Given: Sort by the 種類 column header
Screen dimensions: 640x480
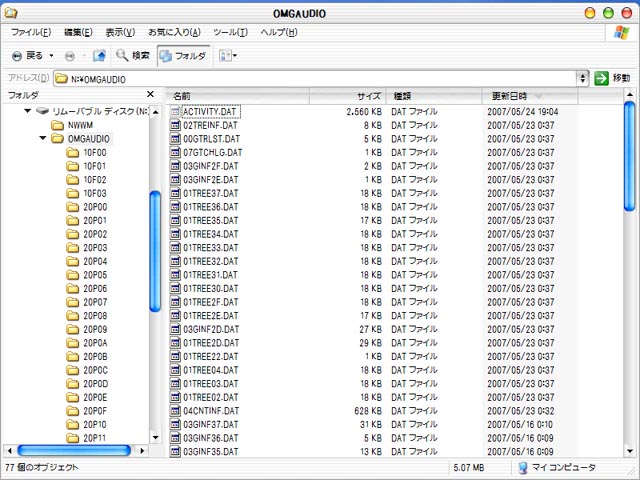Looking at the screenshot, I should point(434,96).
